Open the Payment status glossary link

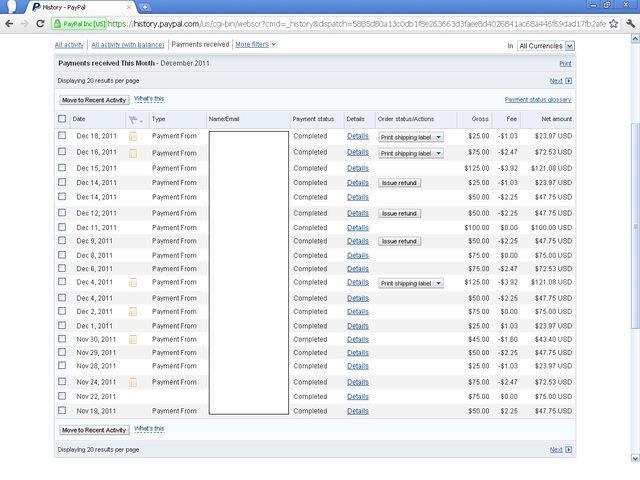(x=538, y=100)
